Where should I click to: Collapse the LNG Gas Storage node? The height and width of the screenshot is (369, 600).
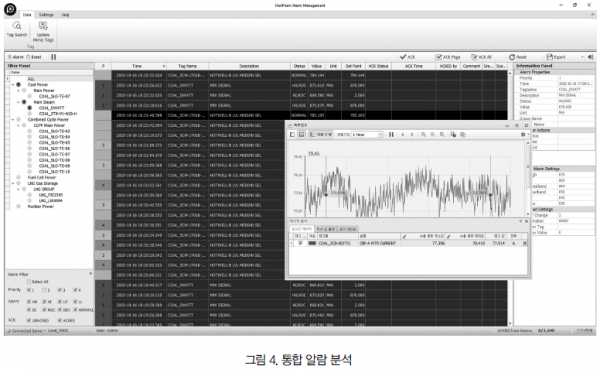[x=13, y=183]
